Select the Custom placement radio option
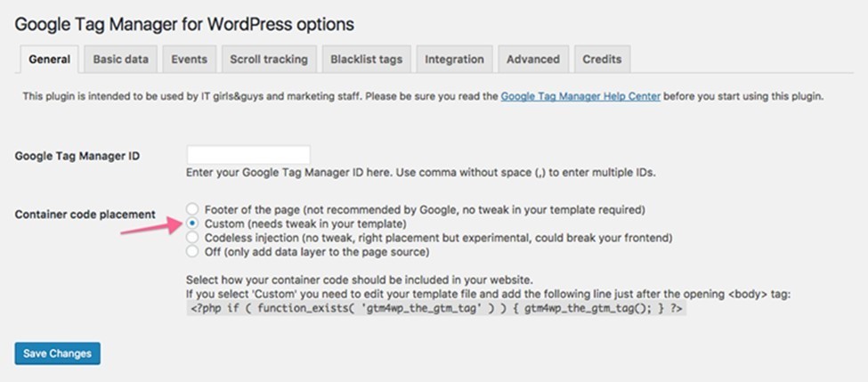The image size is (868, 382). tap(191, 224)
